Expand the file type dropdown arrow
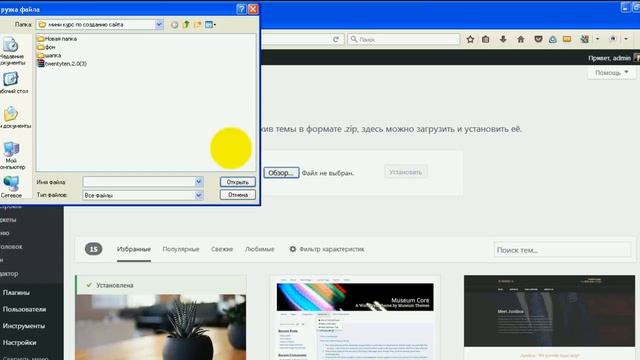Image resolution: width=640 pixels, height=360 pixels. [199, 195]
